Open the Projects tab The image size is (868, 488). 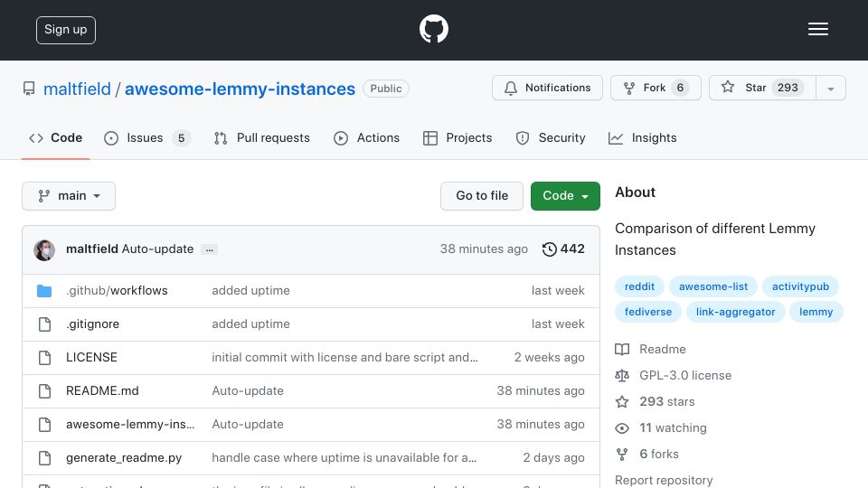(x=458, y=137)
